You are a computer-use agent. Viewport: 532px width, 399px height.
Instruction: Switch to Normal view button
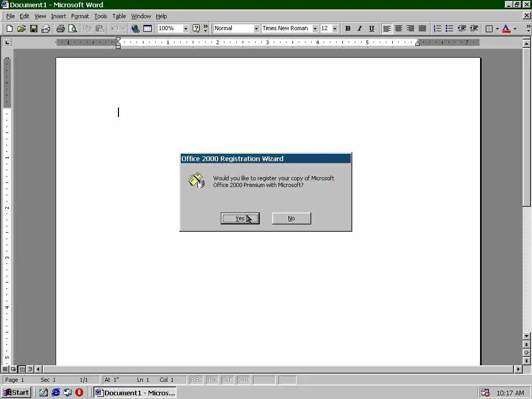pos(5,369)
